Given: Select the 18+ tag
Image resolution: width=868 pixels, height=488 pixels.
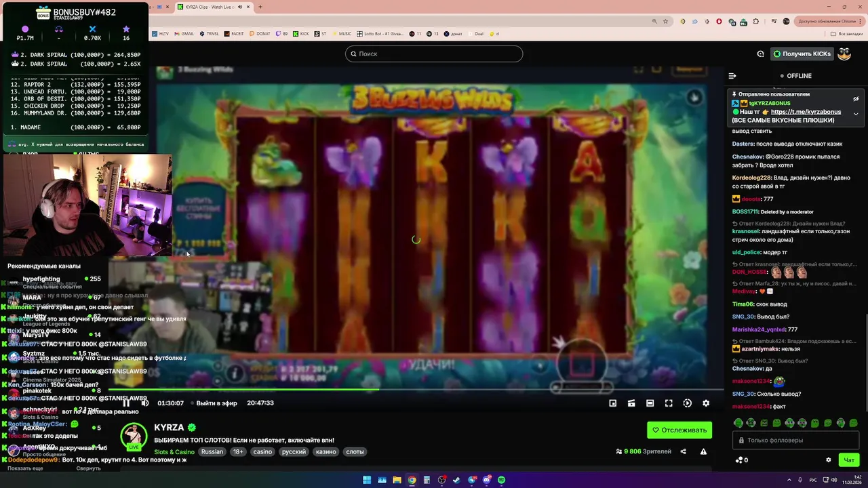Looking at the screenshot, I should 238,452.
